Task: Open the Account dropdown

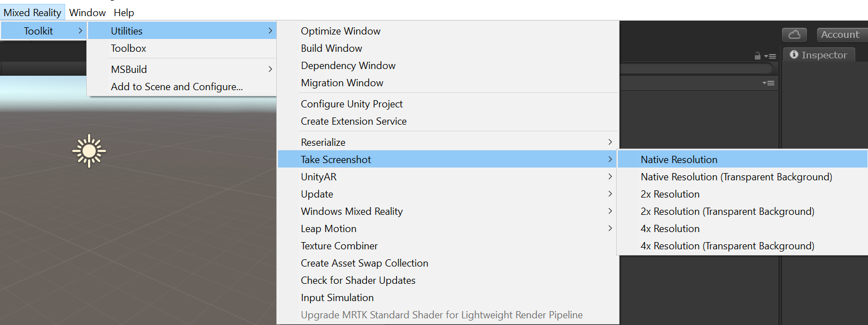Action: click(x=840, y=35)
